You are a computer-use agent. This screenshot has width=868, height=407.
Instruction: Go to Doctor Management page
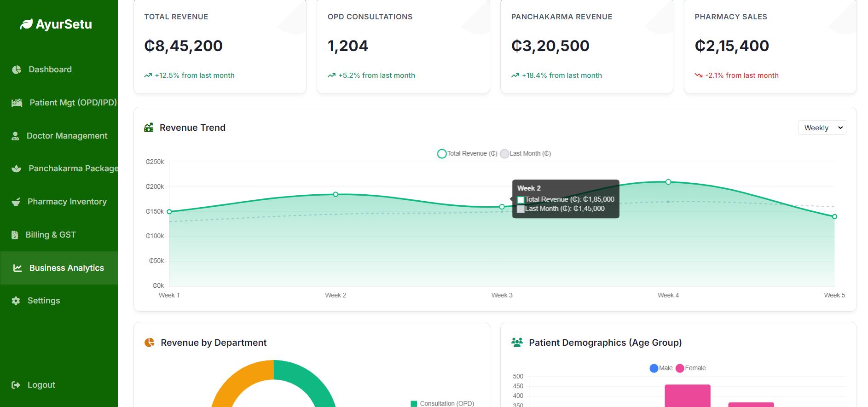pyautogui.click(x=67, y=136)
